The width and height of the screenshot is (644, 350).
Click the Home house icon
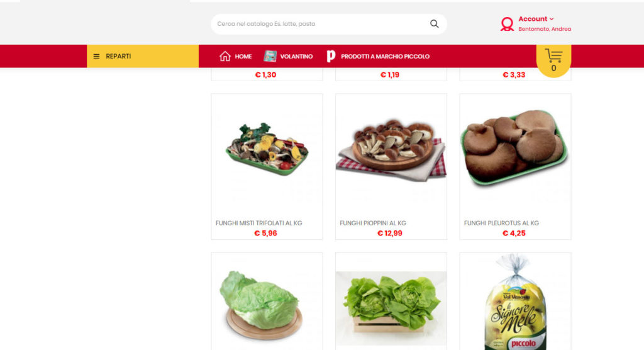point(225,56)
